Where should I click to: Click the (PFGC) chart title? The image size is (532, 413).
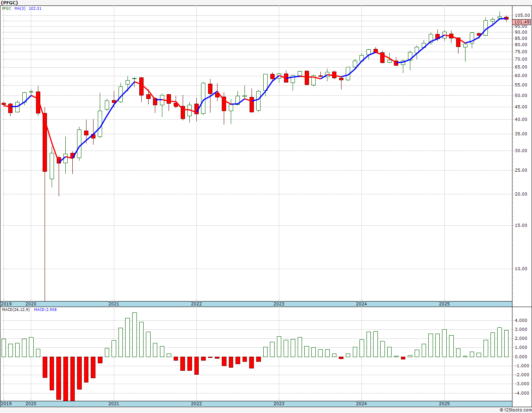[x=9, y=2]
